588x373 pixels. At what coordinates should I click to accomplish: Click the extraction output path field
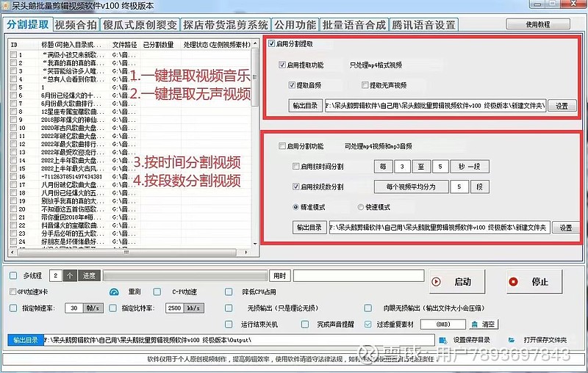435,106
